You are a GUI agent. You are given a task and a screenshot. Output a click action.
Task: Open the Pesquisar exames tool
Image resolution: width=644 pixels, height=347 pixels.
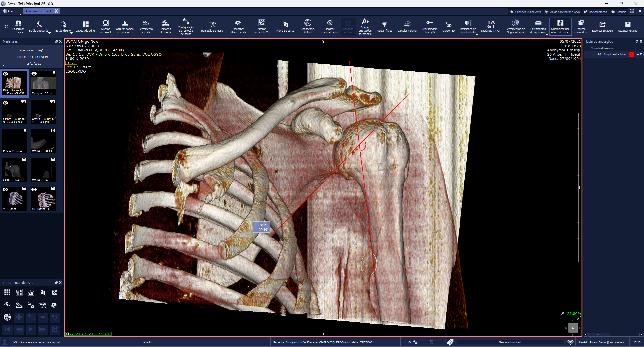[x=18, y=26]
